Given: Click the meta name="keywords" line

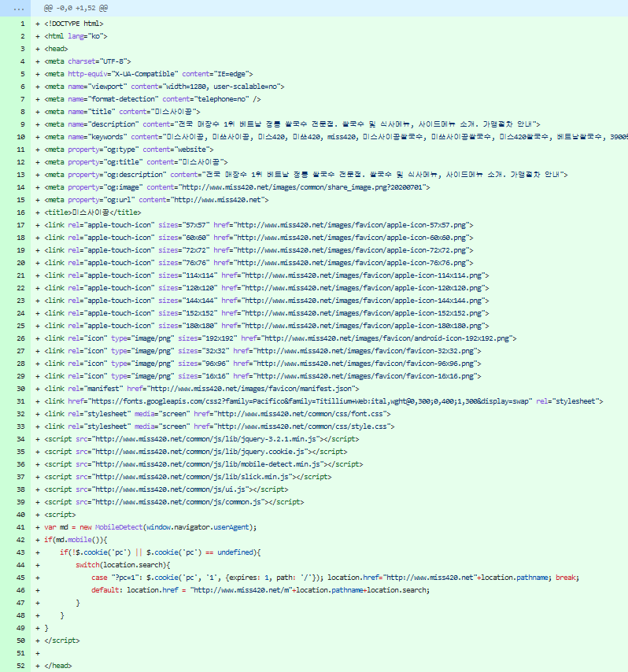Looking at the screenshot, I should [x=336, y=137].
